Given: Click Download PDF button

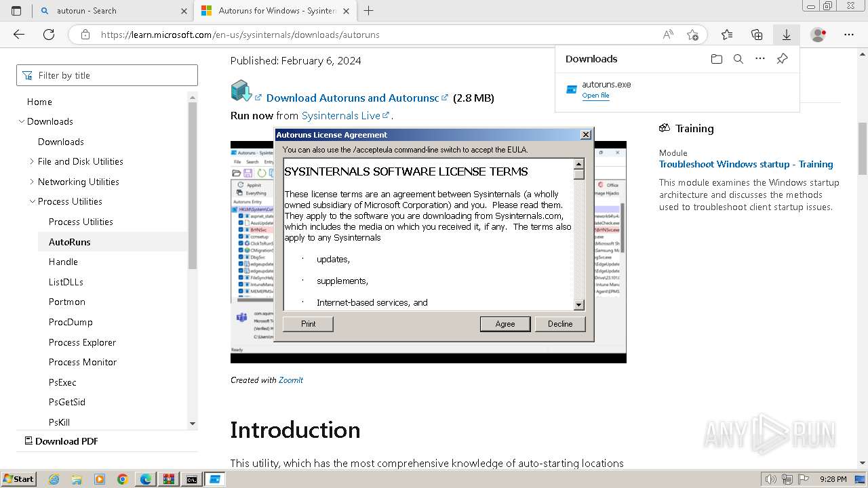Looking at the screenshot, I should 61,441.
